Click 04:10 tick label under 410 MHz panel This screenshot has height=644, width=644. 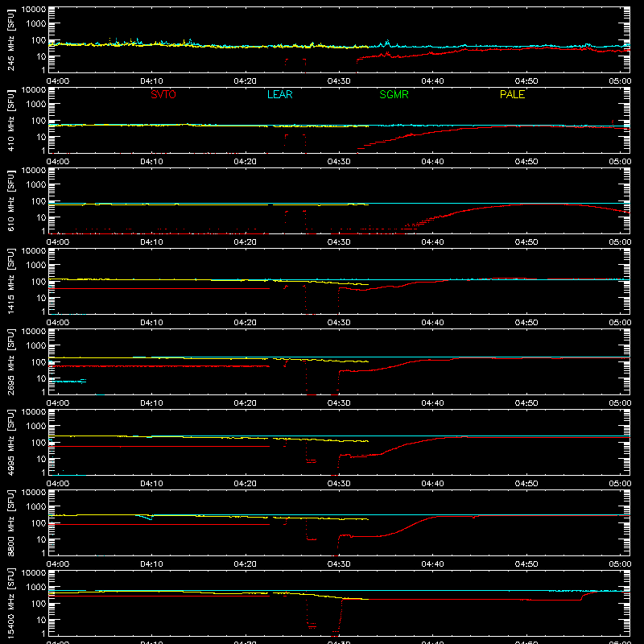tap(151, 162)
